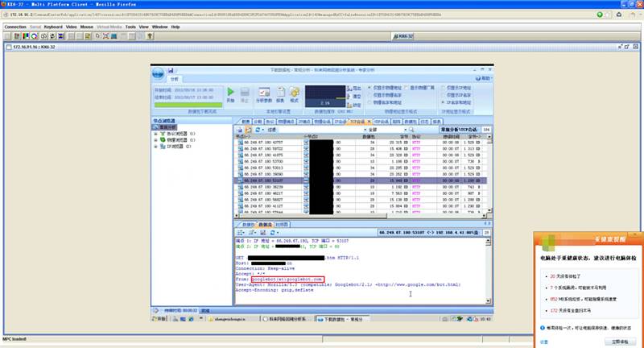Screen dimensions: 644x348
Task: Click the remote Windows 开始 start button
Action: click(159, 319)
